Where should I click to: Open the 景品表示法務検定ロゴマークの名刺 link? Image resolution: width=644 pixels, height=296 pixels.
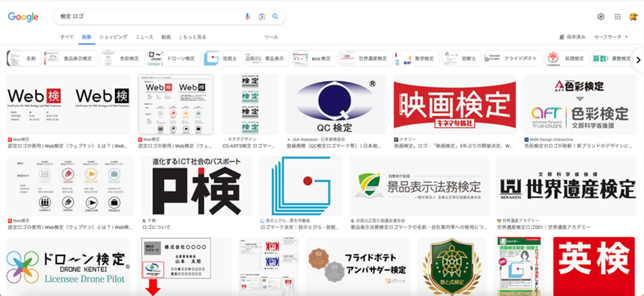click(x=419, y=227)
